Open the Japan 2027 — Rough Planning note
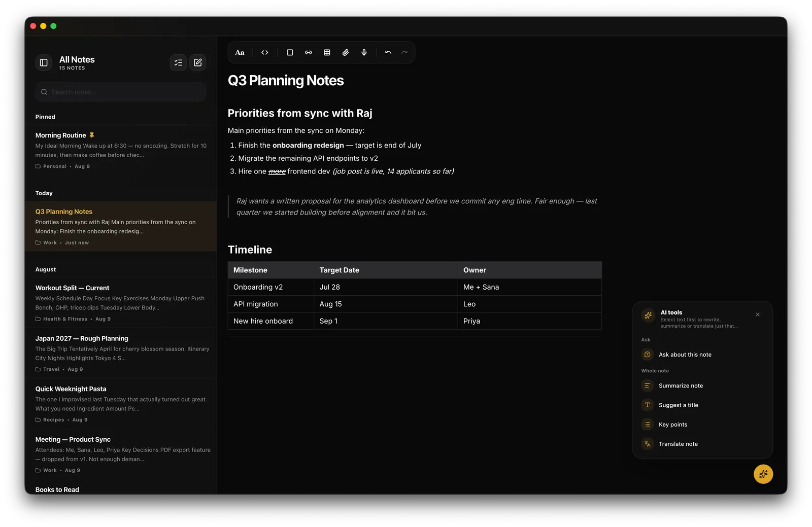The height and width of the screenshot is (527, 812). pos(121,353)
